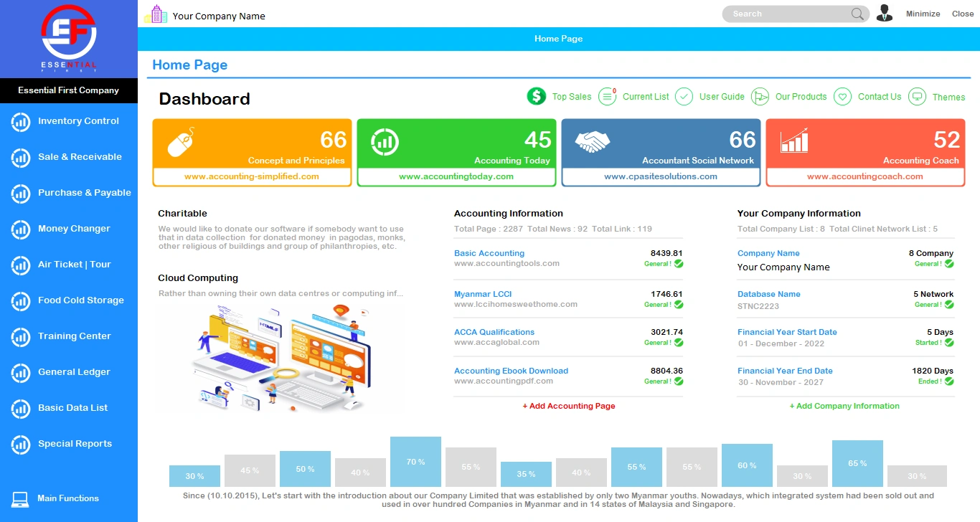Select the Home Page tab bar
The image size is (980, 522).
tap(558, 39)
